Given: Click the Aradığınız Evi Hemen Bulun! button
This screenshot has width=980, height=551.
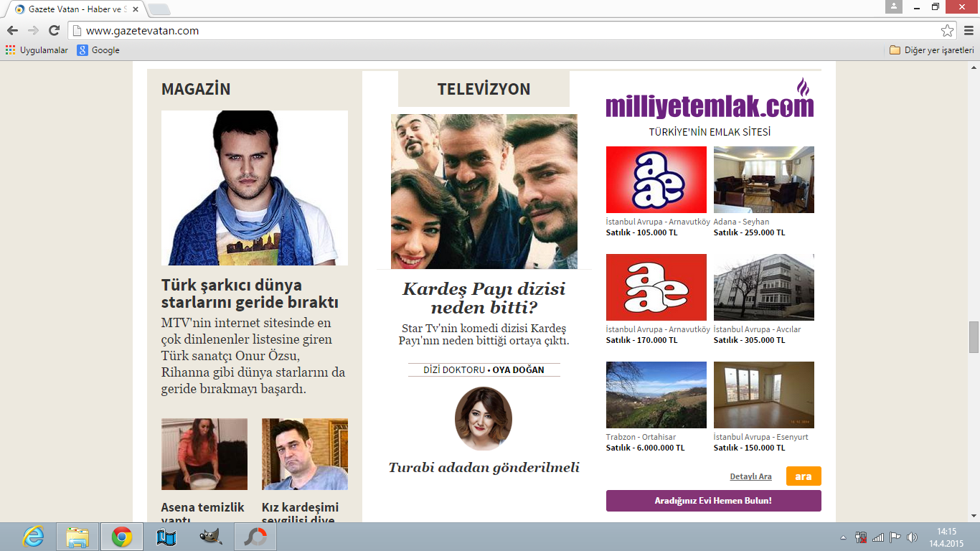Looking at the screenshot, I should click(x=713, y=501).
